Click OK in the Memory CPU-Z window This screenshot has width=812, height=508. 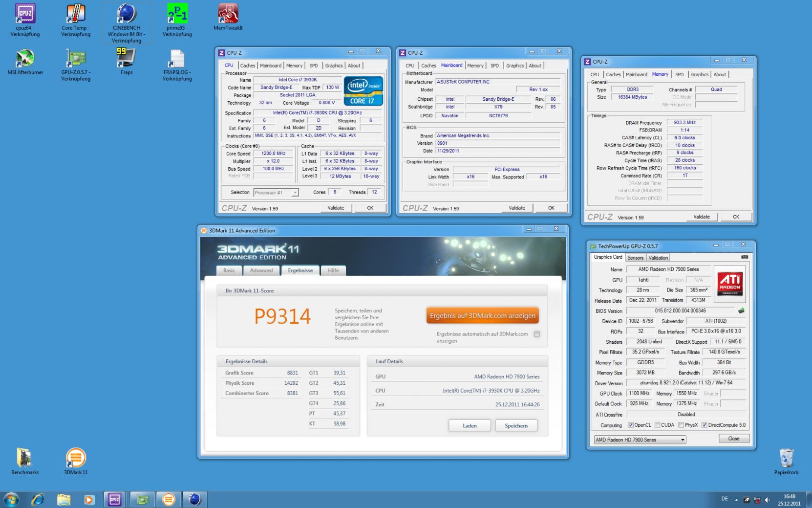tap(736, 217)
